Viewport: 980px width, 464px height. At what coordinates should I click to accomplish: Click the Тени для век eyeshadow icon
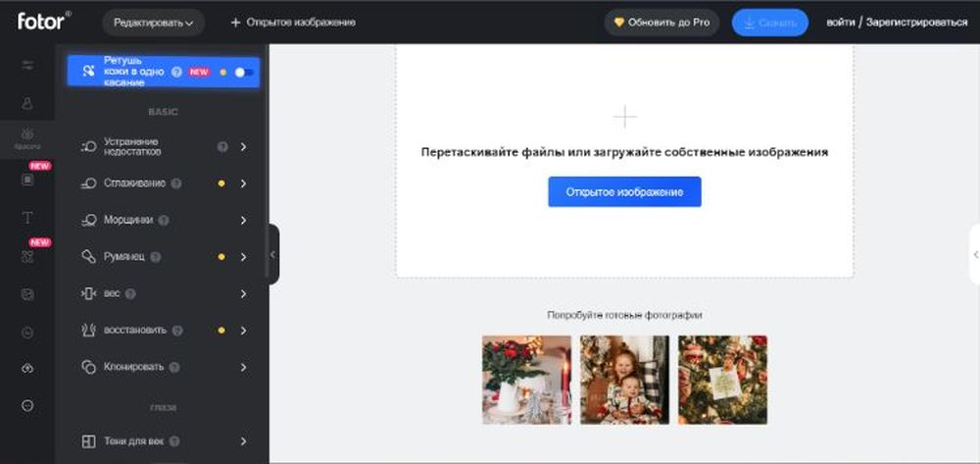(x=89, y=441)
